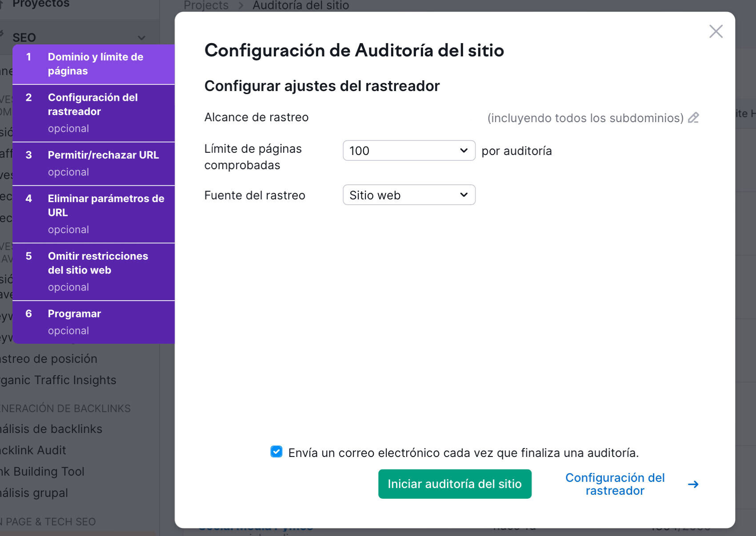The height and width of the screenshot is (536, 756).
Task: Uncheck the email notification checkbox
Action: tap(276, 452)
